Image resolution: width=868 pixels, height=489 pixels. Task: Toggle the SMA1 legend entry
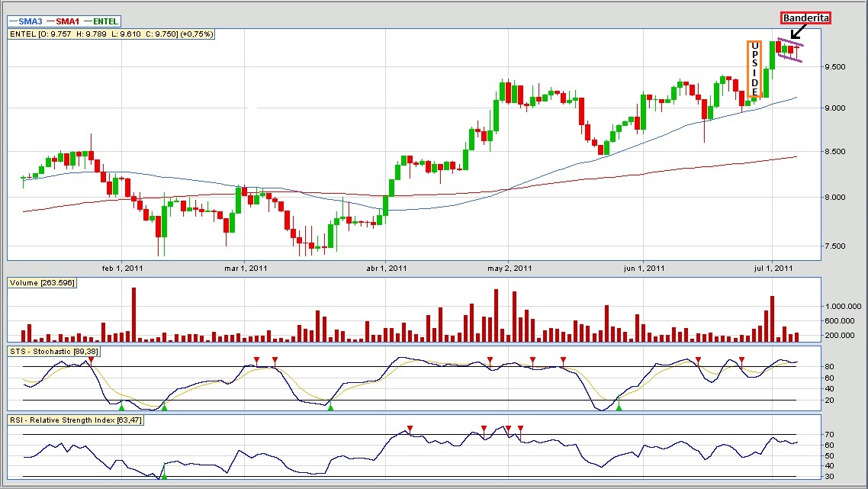point(66,21)
